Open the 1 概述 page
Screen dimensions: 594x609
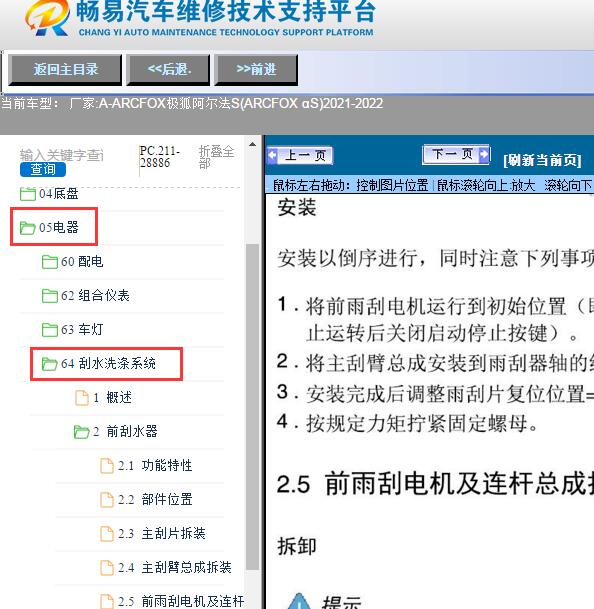pyautogui.click(x=113, y=397)
